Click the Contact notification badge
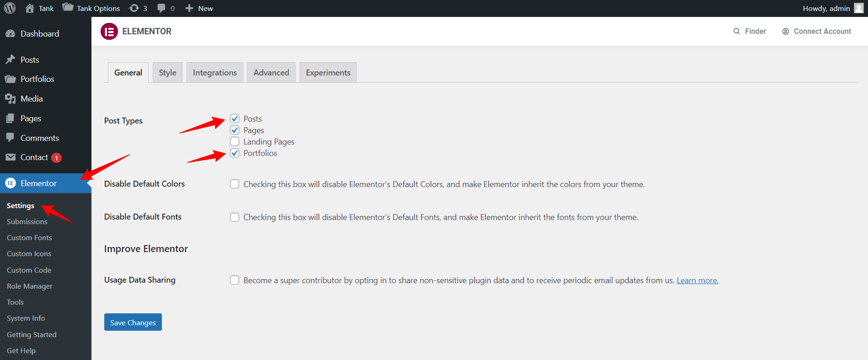This screenshot has width=868, height=360. [56, 158]
